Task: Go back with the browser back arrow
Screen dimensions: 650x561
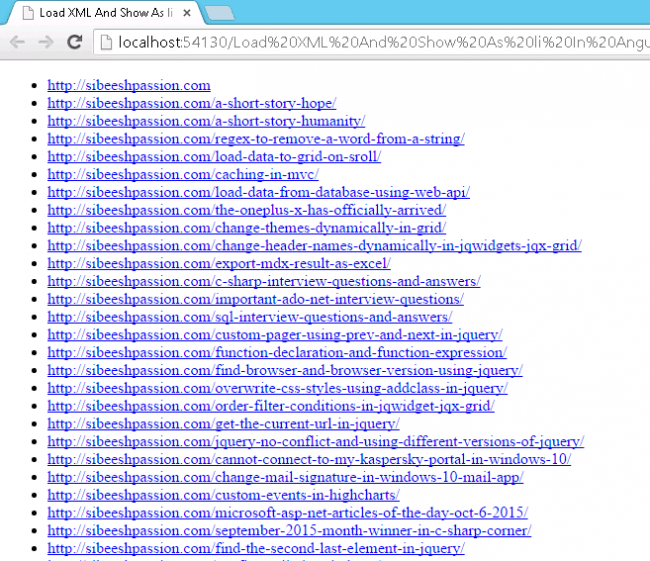Action: [x=17, y=42]
